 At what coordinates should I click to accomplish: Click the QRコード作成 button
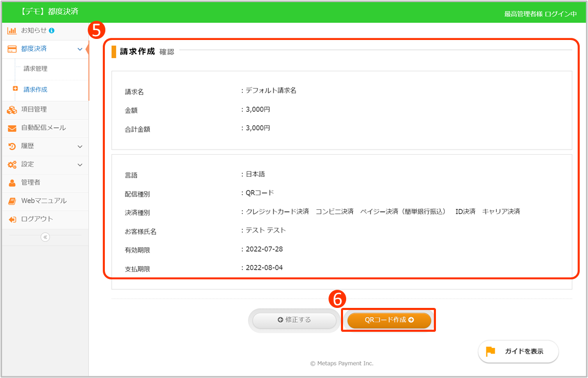(389, 320)
